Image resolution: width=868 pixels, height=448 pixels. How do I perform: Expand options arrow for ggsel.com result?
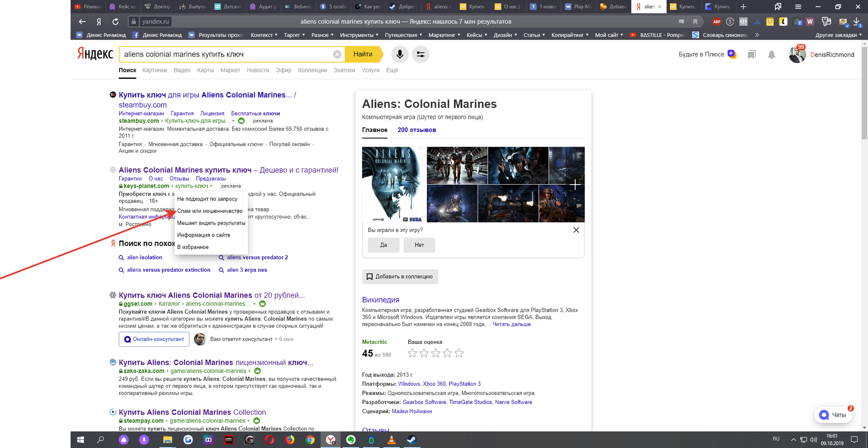[x=254, y=304]
